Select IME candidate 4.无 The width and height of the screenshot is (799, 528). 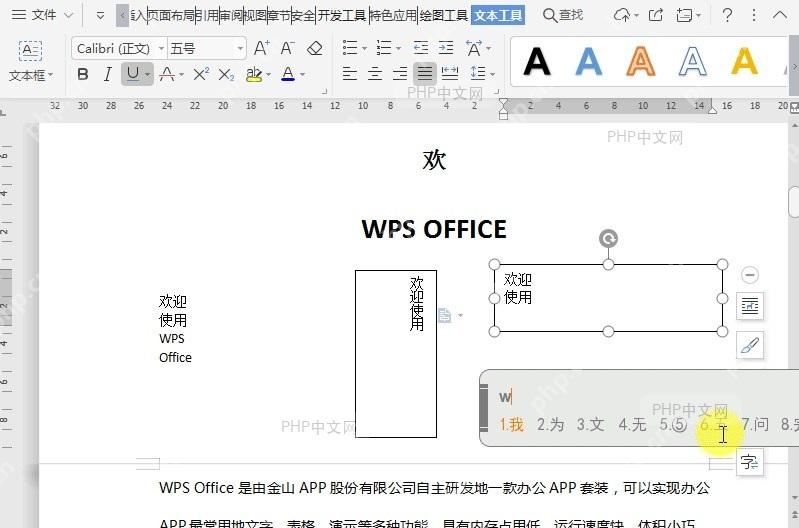632,425
